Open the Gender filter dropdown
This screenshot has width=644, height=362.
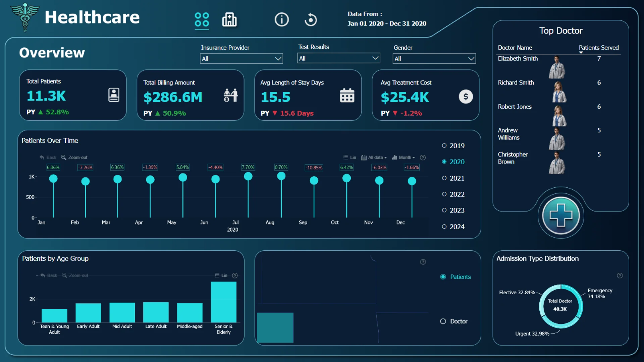[434, 59]
